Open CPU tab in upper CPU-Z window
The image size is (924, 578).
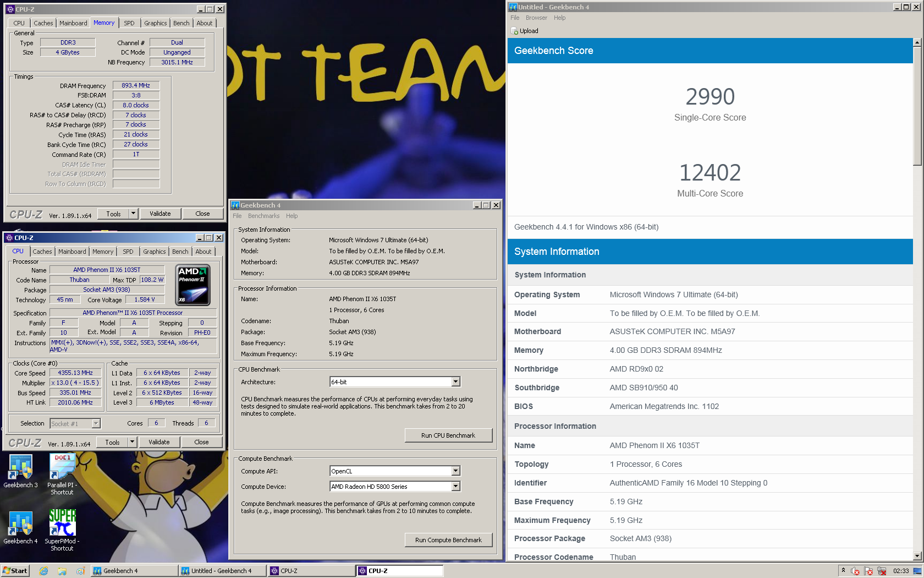tap(19, 23)
